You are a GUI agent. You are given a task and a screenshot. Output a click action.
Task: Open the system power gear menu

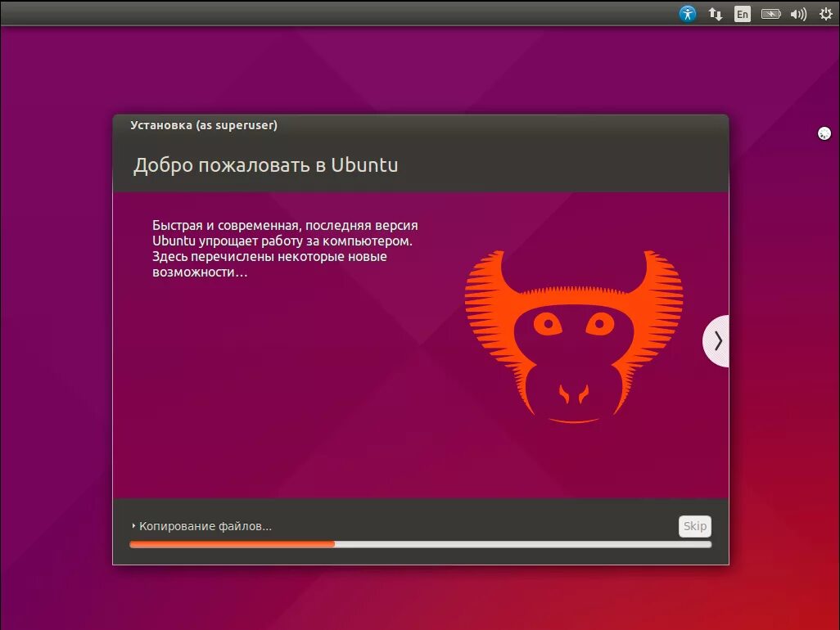tap(825, 14)
